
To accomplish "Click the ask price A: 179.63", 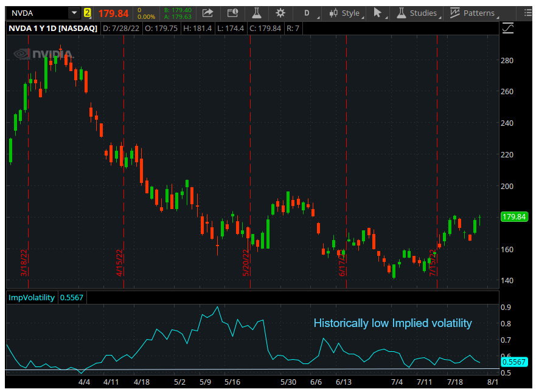I will (x=178, y=16).
